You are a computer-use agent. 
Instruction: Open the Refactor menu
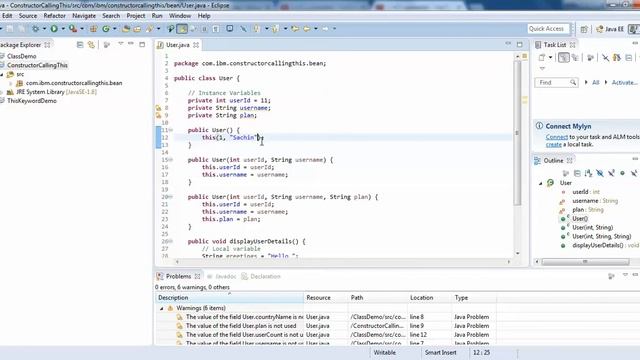pyautogui.click(x=54, y=16)
